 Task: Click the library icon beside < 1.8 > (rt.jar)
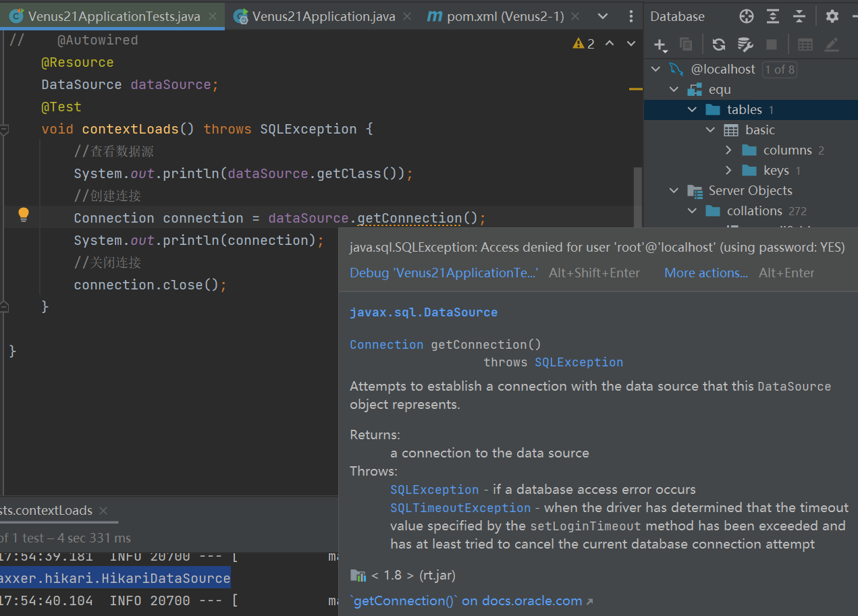click(358, 576)
